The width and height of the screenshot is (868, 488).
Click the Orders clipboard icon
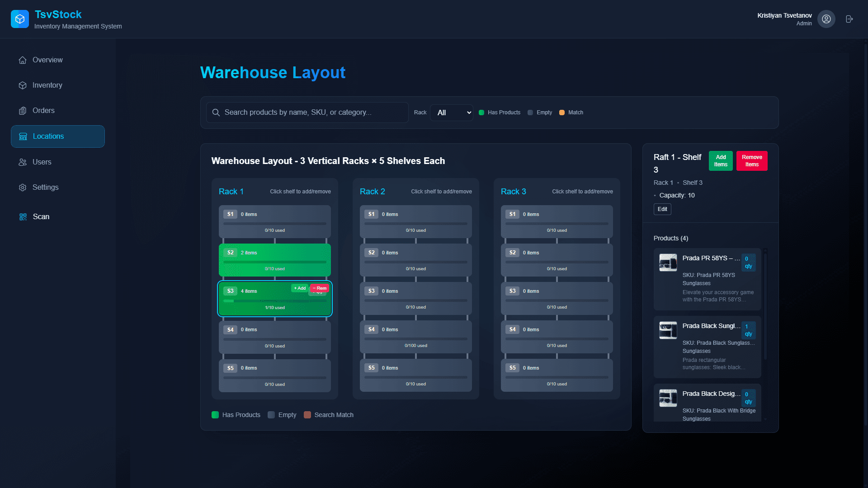coord(23,111)
